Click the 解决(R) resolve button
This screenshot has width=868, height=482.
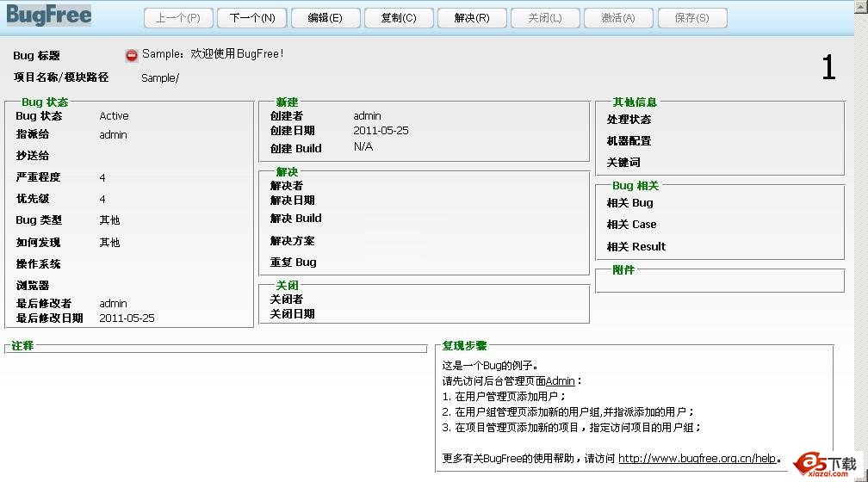click(x=472, y=18)
